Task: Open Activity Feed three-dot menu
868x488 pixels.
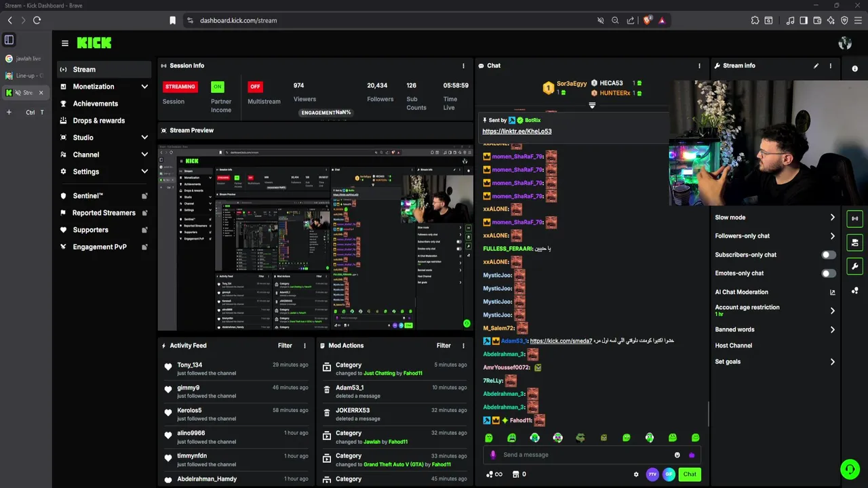Action: pos(304,346)
